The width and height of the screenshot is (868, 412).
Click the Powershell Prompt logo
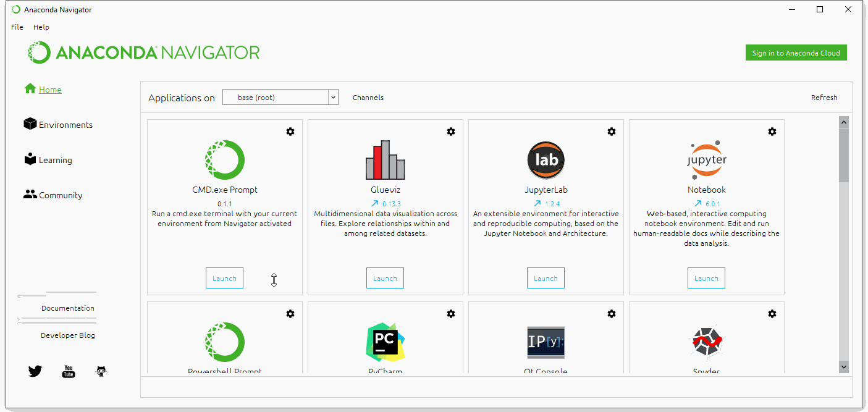point(225,342)
